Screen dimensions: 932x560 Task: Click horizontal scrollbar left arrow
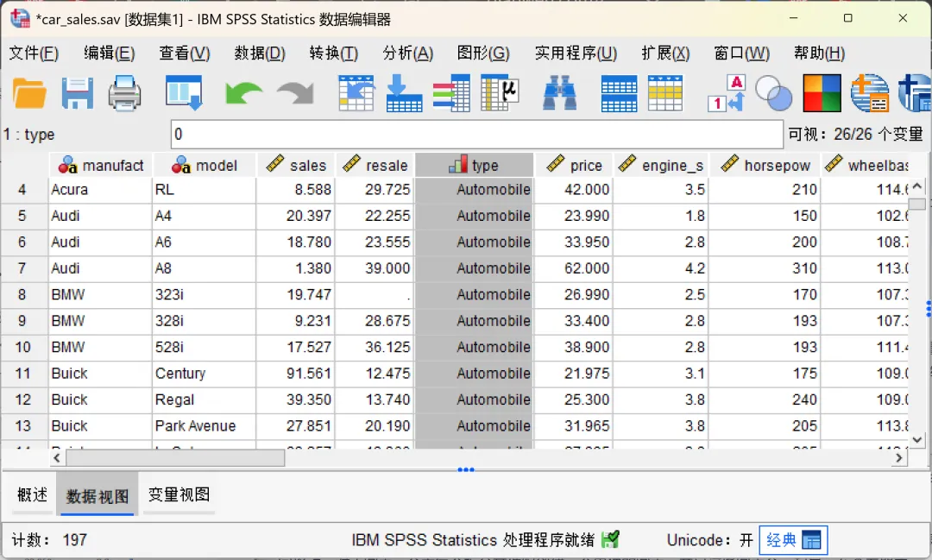[x=56, y=457]
